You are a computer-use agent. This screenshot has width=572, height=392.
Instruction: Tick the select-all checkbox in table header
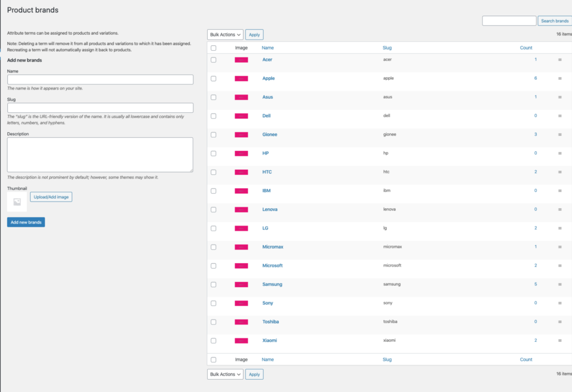click(x=213, y=48)
